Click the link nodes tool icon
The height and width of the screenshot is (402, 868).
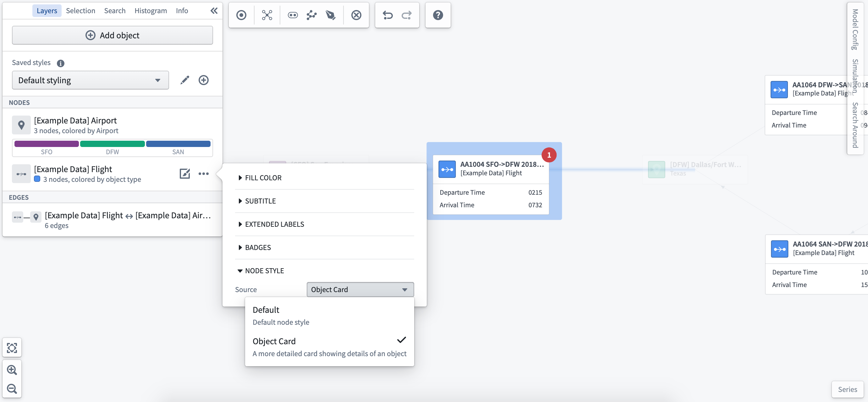coord(293,15)
